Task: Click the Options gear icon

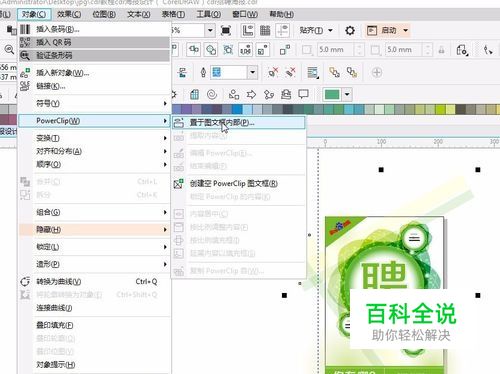Action: (x=350, y=31)
